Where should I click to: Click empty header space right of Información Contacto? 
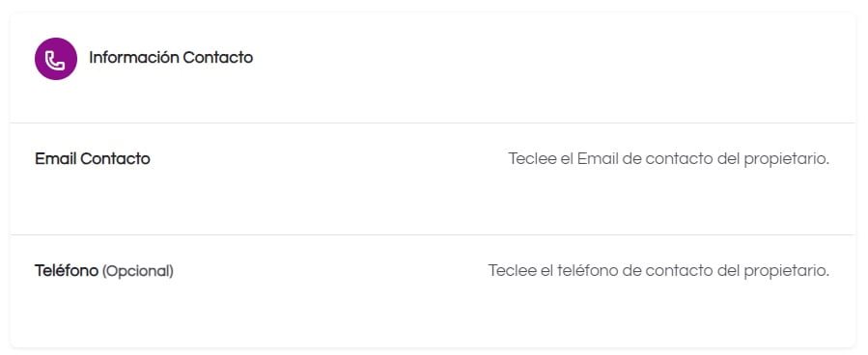pyautogui.click(x=553, y=58)
